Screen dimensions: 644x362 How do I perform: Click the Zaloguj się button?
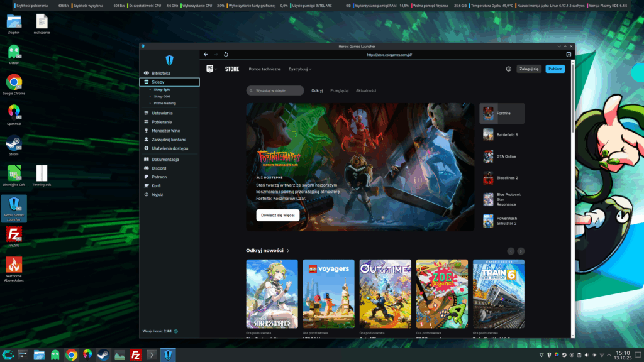click(529, 69)
